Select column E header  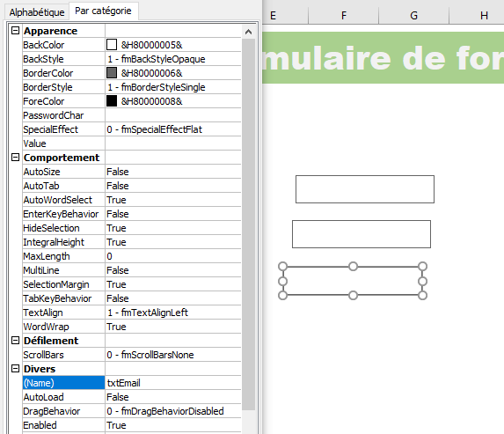285,15
